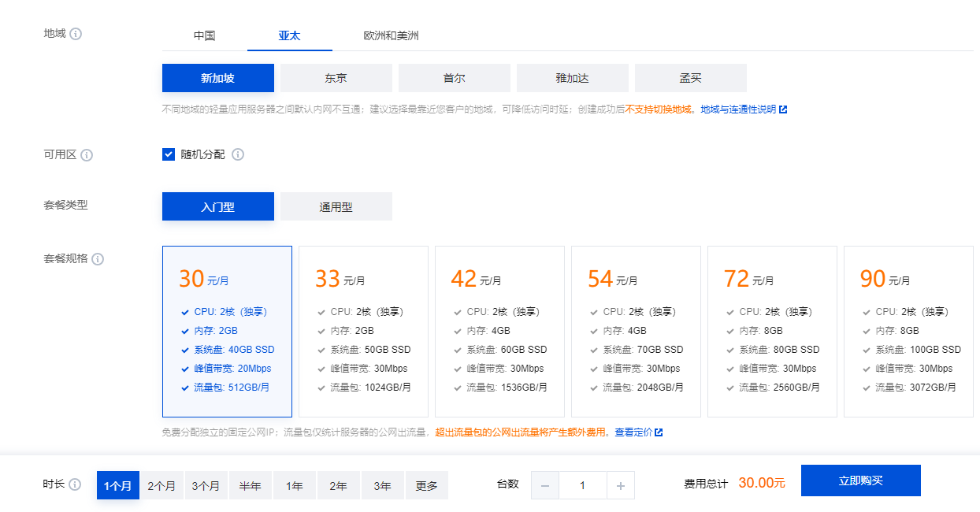Click the external link icon after 地域与连通性说明

(x=783, y=109)
